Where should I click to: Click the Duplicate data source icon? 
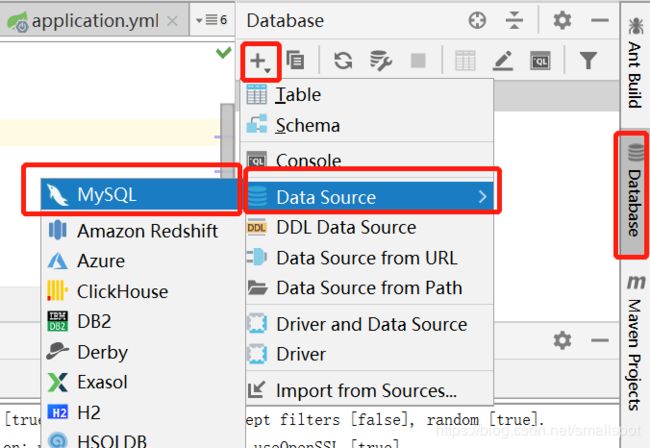pyautogui.click(x=296, y=61)
